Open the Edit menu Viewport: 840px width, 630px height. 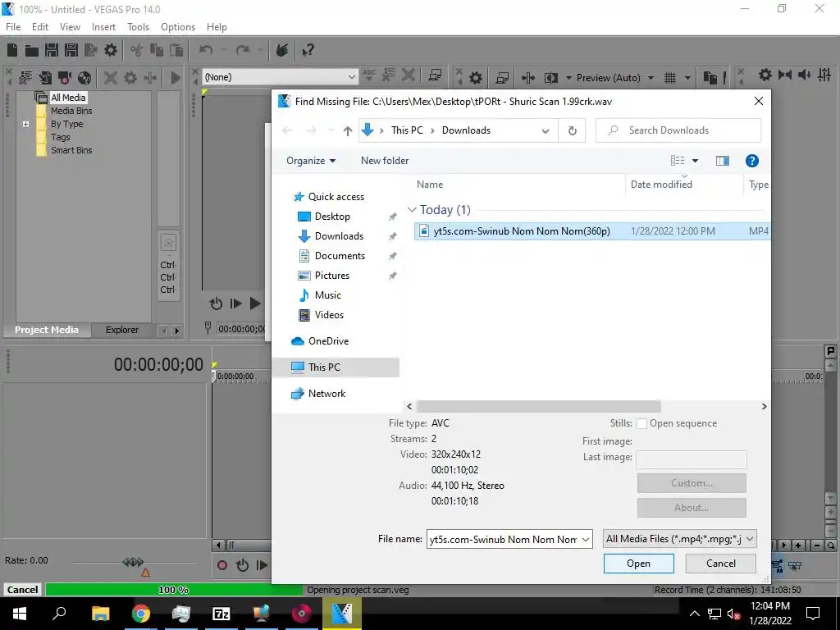click(40, 27)
